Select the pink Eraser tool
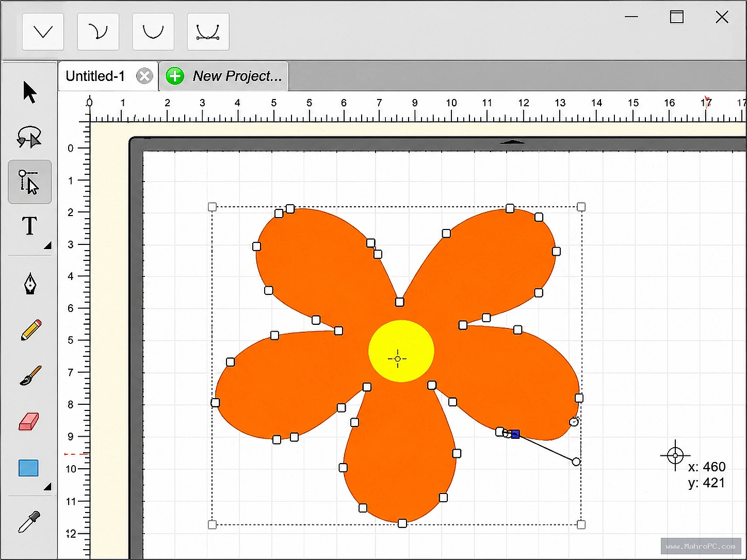Image resolution: width=747 pixels, height=560 pixels. (x=29, y=421)
